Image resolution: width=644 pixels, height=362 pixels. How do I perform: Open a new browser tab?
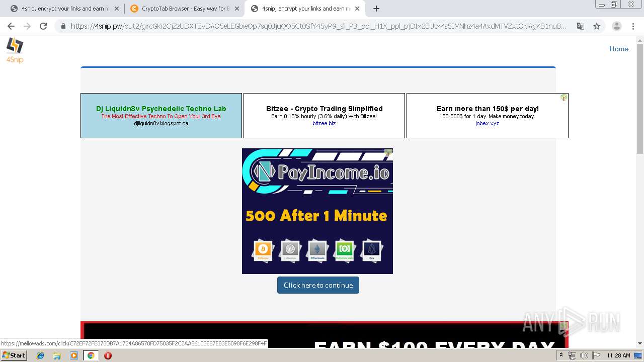[x=376, y=9]
